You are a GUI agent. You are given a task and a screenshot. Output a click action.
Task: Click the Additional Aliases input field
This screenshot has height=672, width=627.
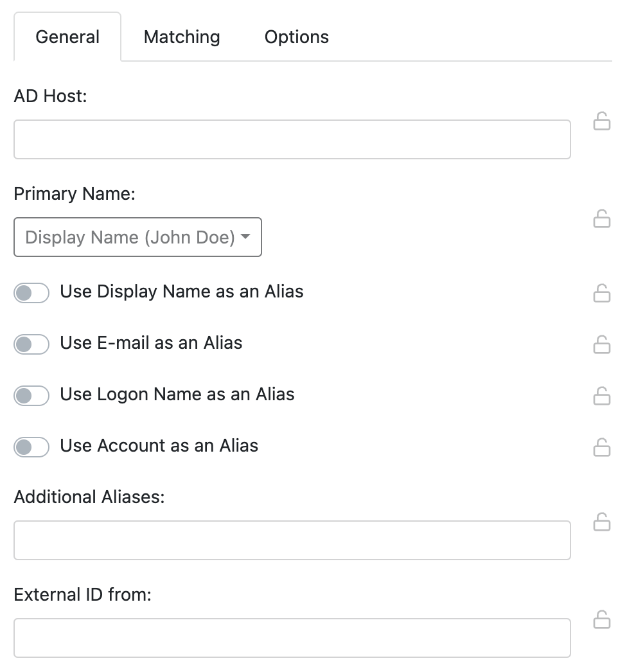[292, 540]
